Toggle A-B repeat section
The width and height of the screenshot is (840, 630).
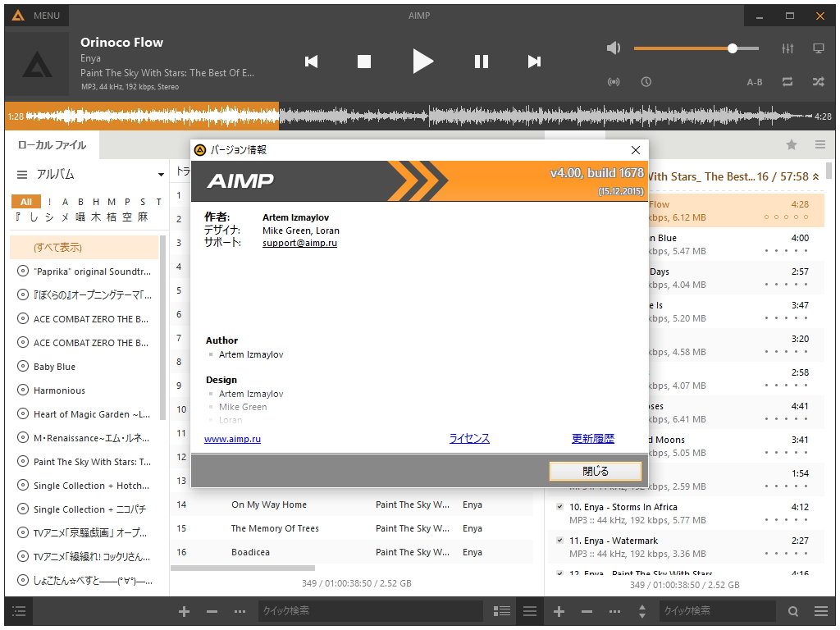(x=755, y=82)
